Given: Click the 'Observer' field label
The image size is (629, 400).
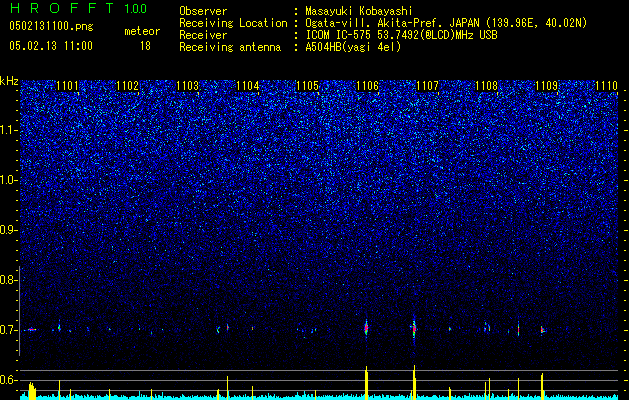Looking at the screenshot, I should point(203,11).
